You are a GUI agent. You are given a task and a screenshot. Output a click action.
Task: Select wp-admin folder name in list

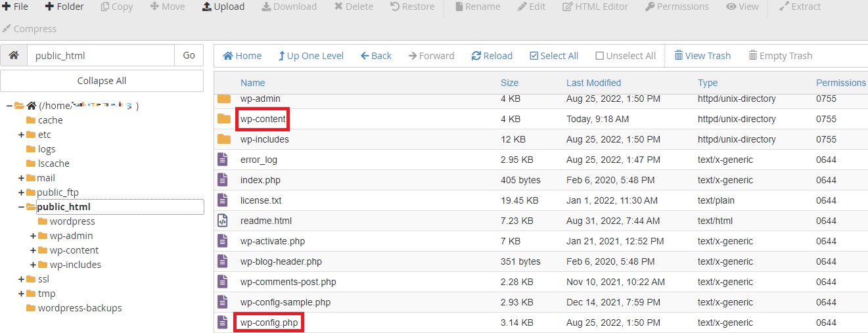point(260,99)
